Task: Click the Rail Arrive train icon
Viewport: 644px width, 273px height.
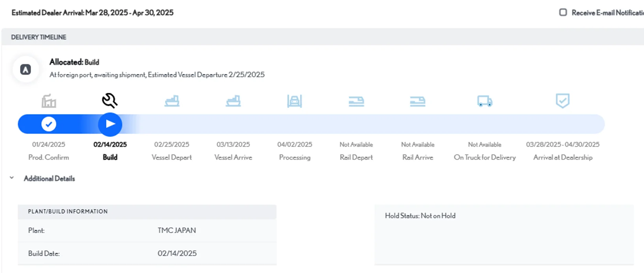Action: pos(417,101)
